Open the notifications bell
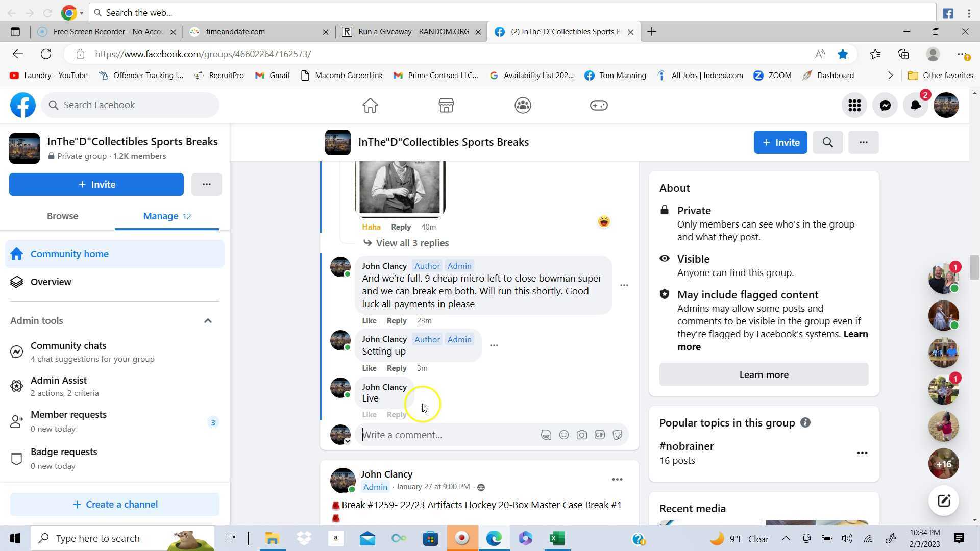980x551 pixels. pos(915,106)
